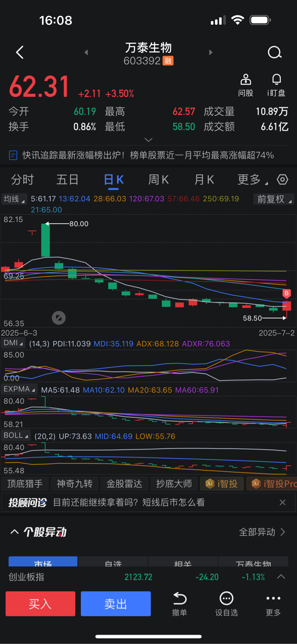
Task: Tap the large green candlestick near 80.00
Action: (x=46, y=240)
